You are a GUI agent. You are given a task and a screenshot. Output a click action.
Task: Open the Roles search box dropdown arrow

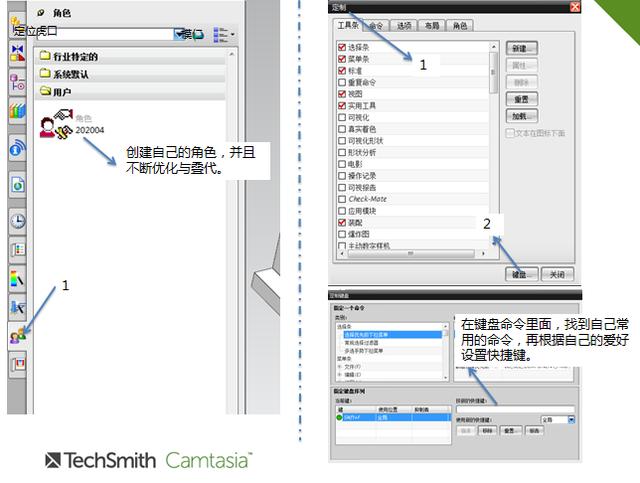coord(179,34)
